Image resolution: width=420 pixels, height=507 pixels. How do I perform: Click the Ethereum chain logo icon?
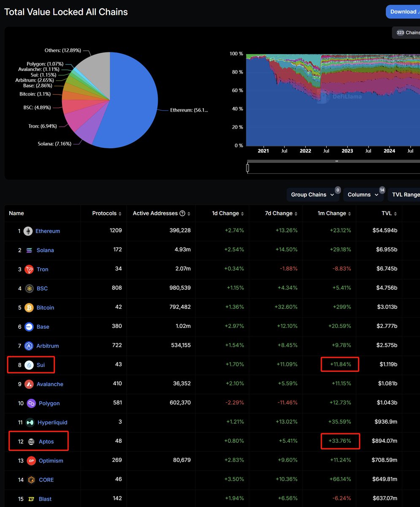tap(28, 231)
